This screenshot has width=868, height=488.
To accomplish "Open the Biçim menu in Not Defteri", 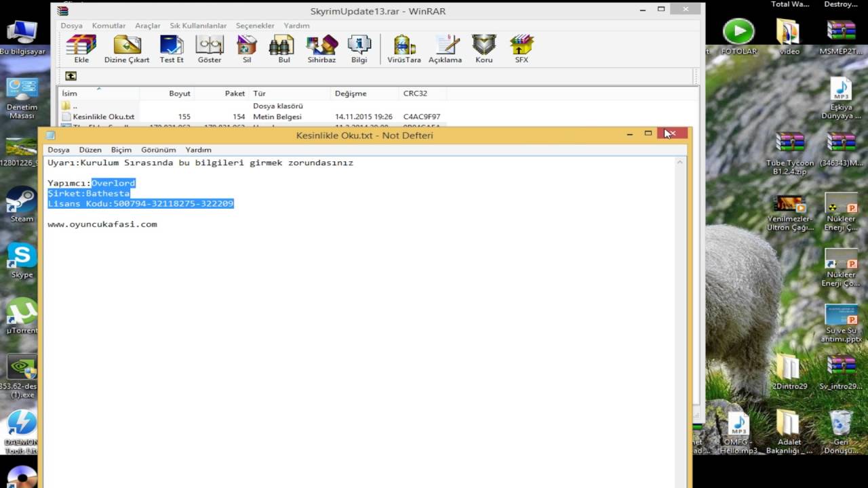I will [121, 150].
